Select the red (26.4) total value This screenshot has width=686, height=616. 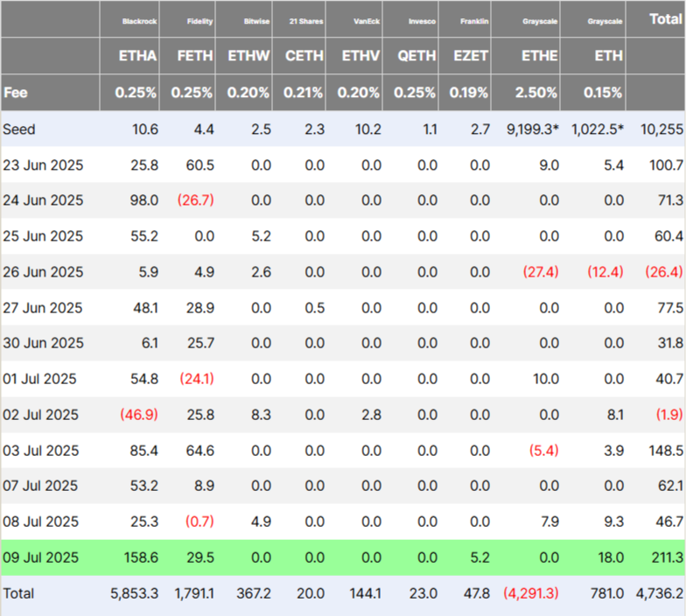(x=663, y=272)
